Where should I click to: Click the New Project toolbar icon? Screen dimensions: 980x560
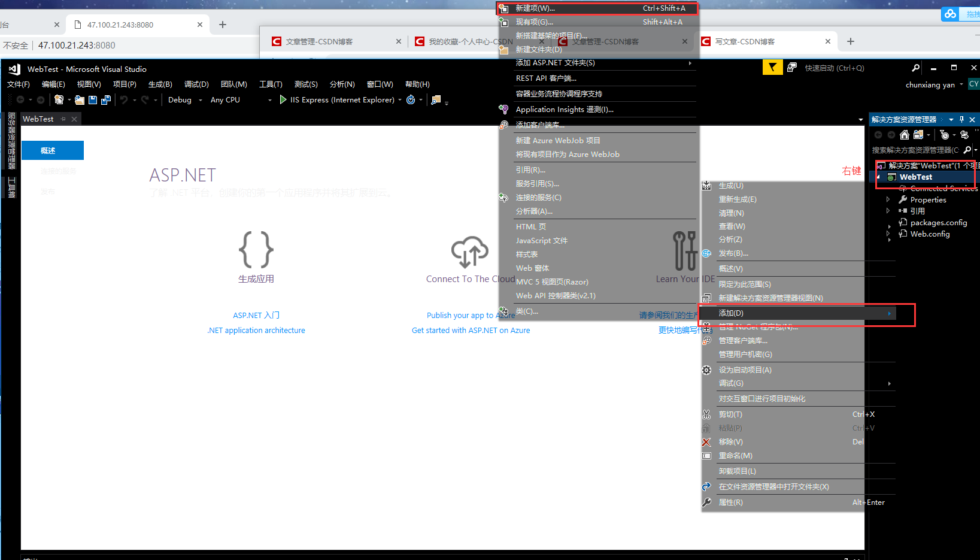tap(59, 99)
